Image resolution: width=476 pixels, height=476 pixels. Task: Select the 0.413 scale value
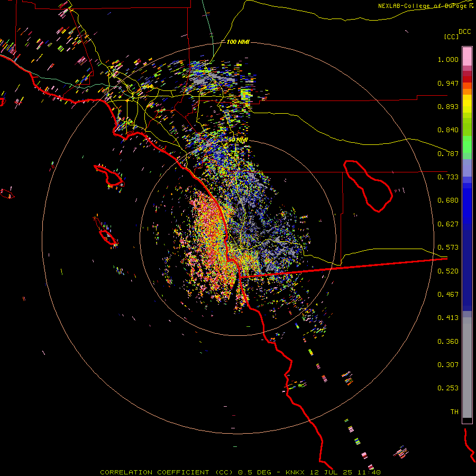(x=448, y=318)
